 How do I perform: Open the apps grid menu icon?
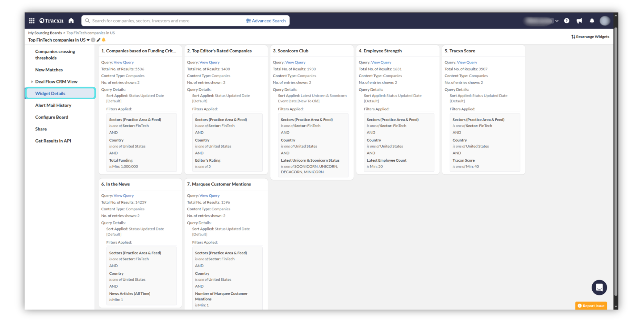[32, 21]
